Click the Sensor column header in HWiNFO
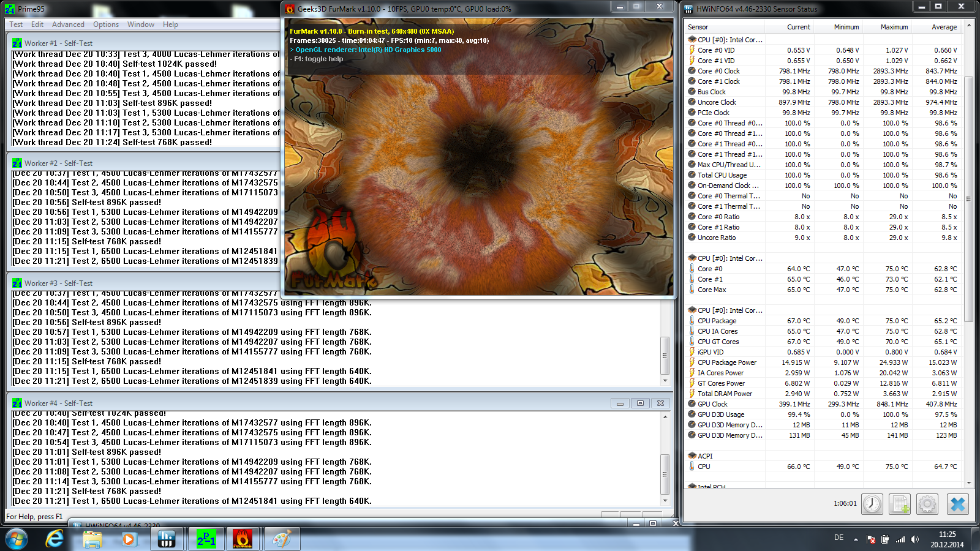The height and width of the screenshot is (551, 980). pyautogui.click(x=725, y=27)
